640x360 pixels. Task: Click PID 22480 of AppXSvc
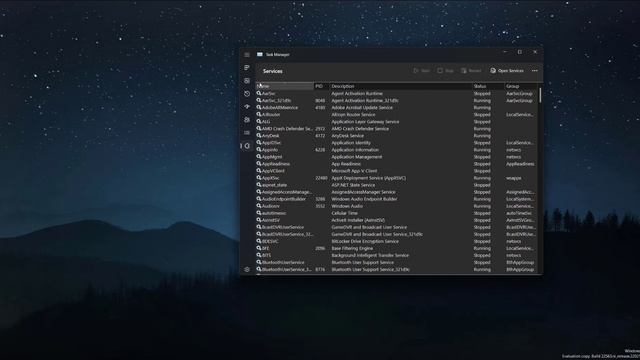(x=321, y=178)
